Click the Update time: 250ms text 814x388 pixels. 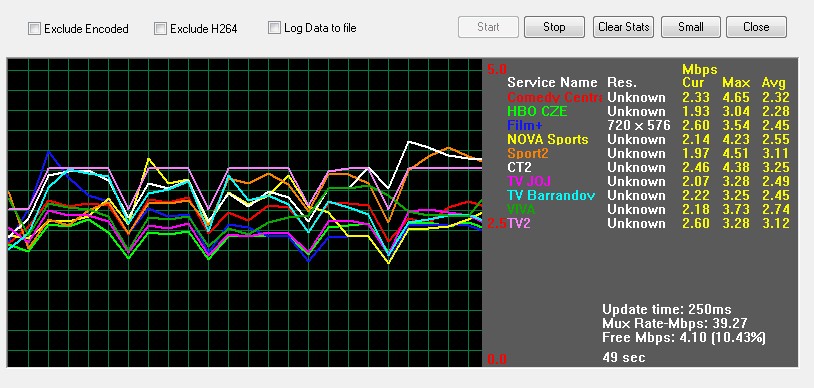[x=667, y=310]
